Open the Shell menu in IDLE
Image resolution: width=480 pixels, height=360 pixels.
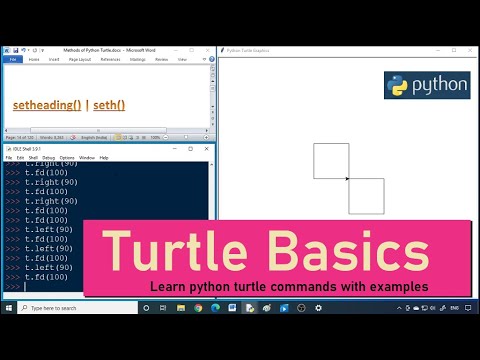[x=33, y=158]
